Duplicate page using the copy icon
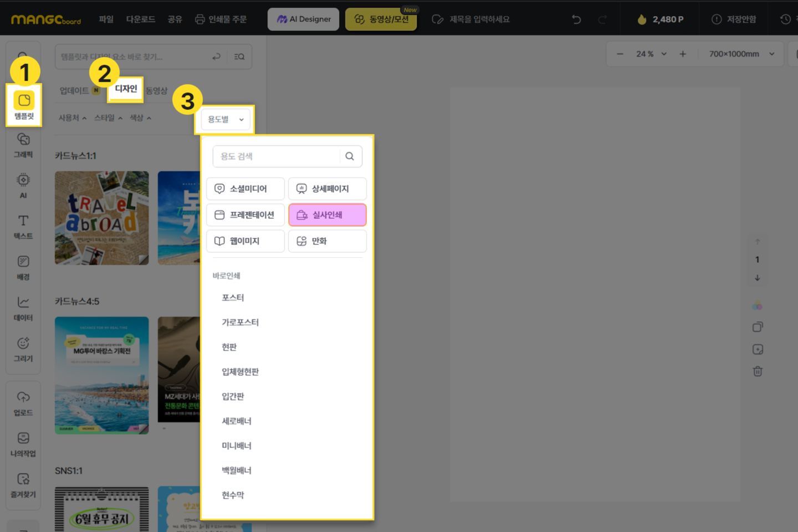Screen dimensions: 798x532 click(758, 327)
